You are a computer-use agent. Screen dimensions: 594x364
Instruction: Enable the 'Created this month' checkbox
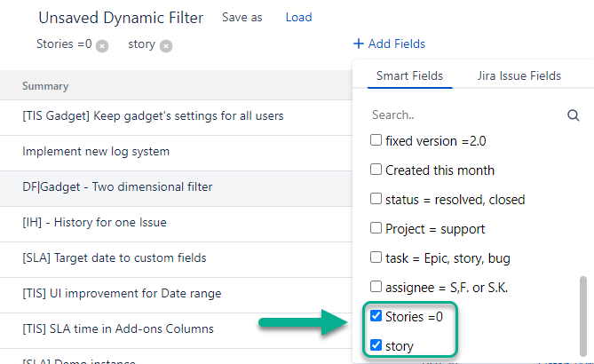(376, 170)
